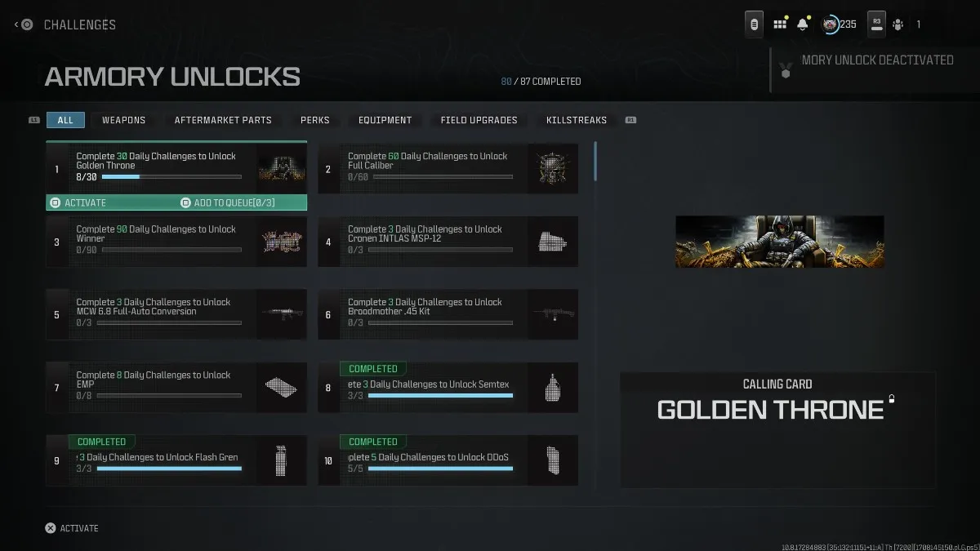This screenshot has height=551, width=980.
Task: Switch to the Aftermarket Parts tab
Action: (223, 120)
